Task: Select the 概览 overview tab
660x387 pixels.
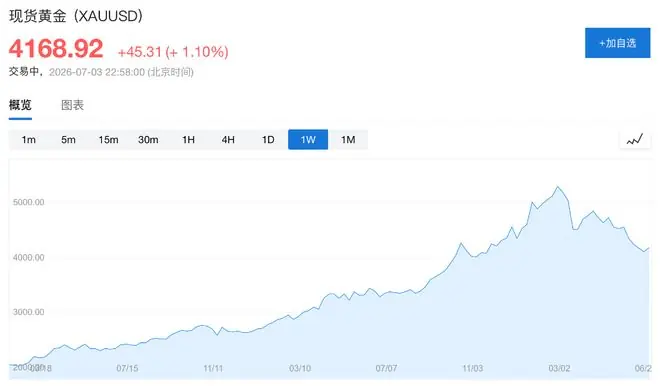Action: 20,105
